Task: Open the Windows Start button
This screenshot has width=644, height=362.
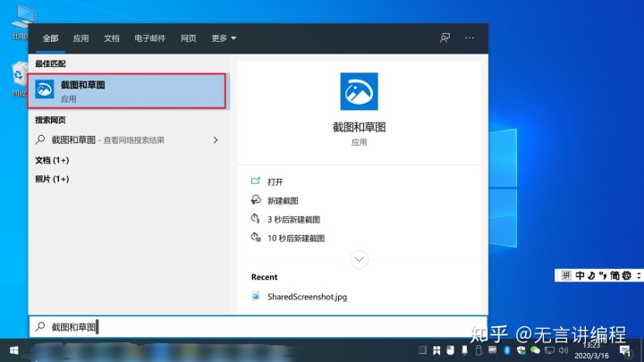Action: click(14, 350)
